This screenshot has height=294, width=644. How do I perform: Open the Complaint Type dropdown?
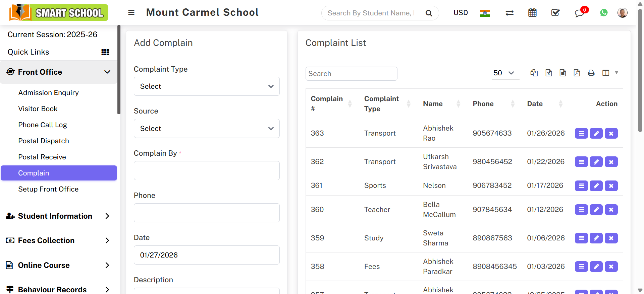207,86
